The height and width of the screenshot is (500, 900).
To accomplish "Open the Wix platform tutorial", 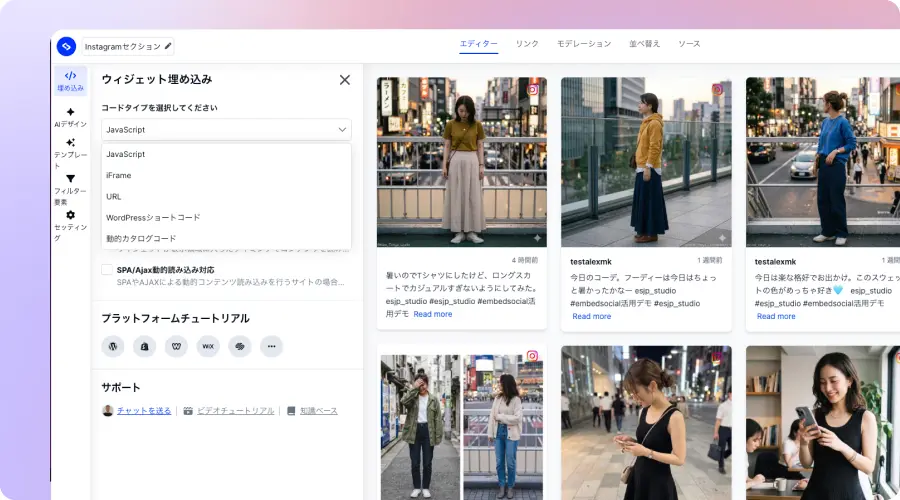I will coord(208,346).
